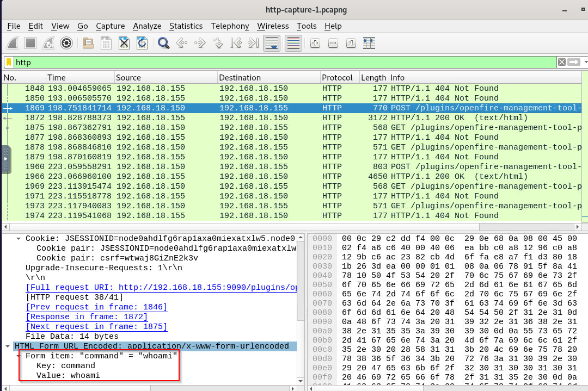The width and height of the screenshot is (588, 391).
Task: Click the http display filter field
Action: 272,62
